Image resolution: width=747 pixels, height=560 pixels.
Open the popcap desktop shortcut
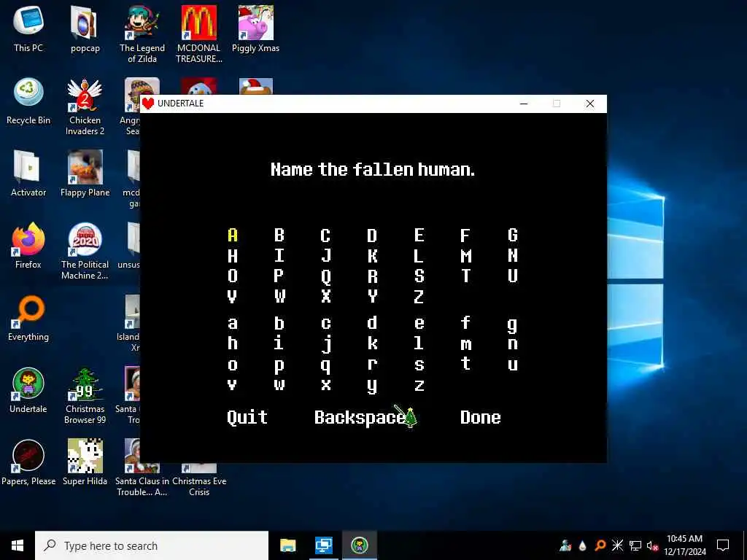[x=85, y=28]
